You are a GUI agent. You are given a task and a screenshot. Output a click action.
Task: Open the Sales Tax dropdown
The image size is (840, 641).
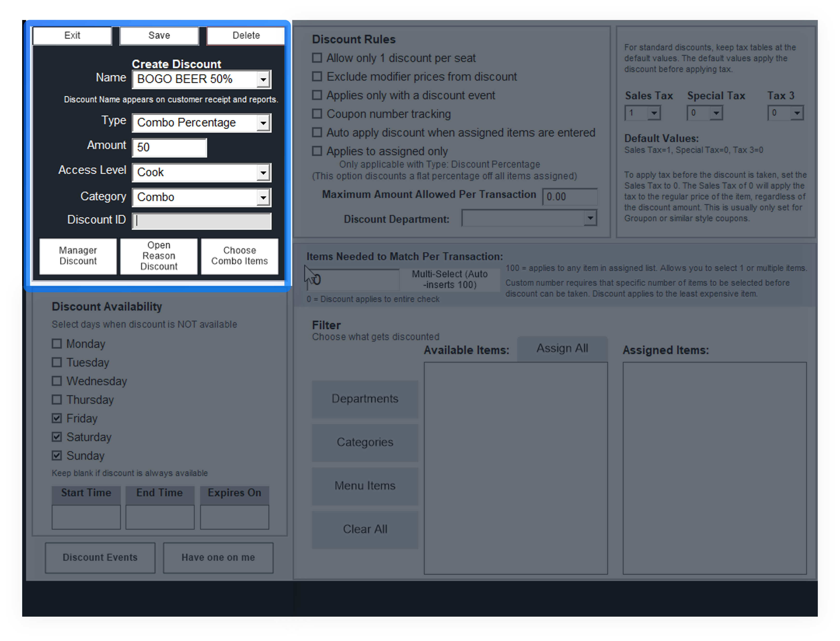(654, 113)
